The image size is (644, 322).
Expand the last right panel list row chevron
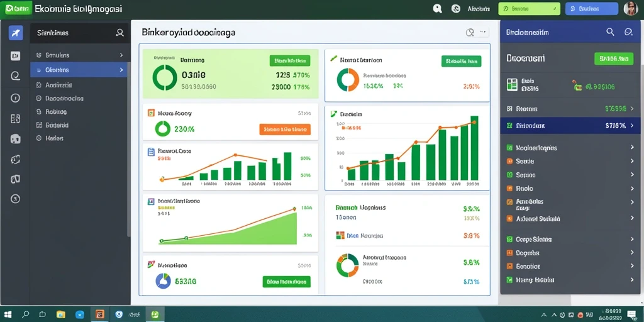632,280
